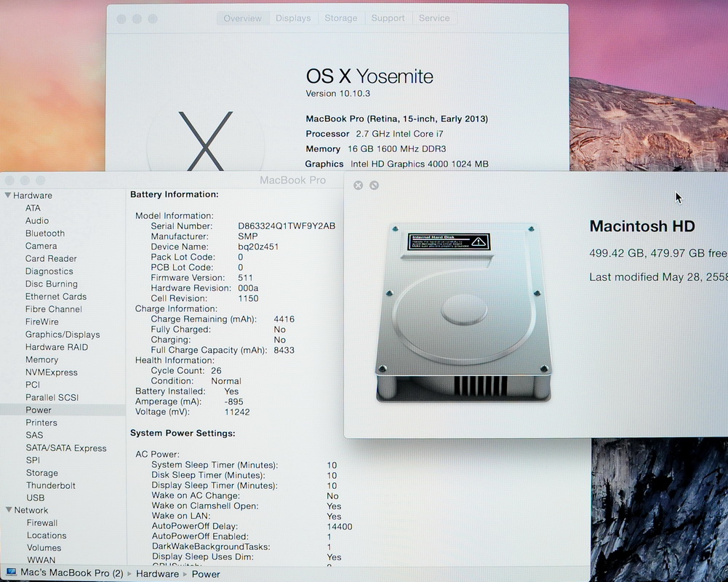Viewport: 728px width, 582px height.
Task: Click the Macintosh HD title text
Action: (x=642, y=226)
